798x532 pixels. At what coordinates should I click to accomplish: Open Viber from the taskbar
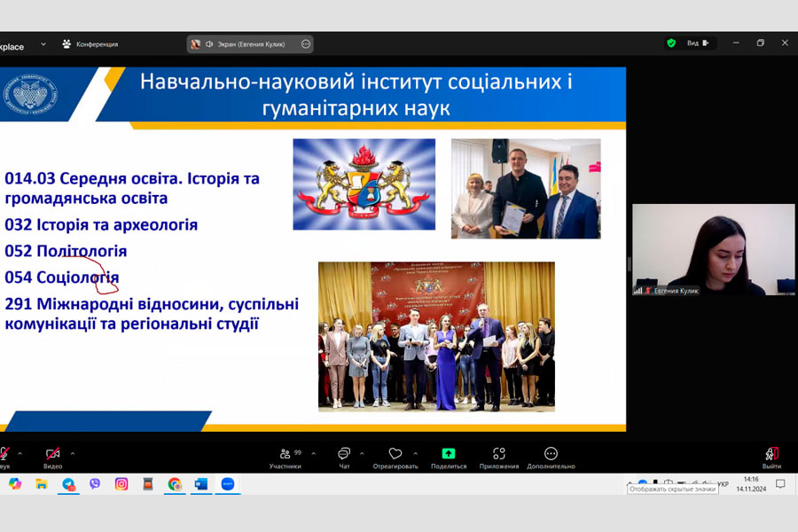tap(95, 483)
